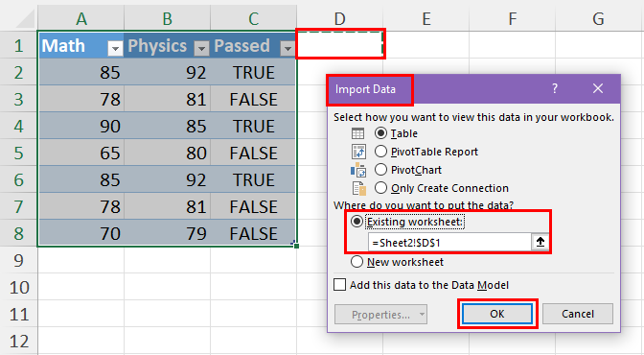Viewport: 644px width, 355px height.
Task: Click the select-all corner triangle
Action: (26, 20)
